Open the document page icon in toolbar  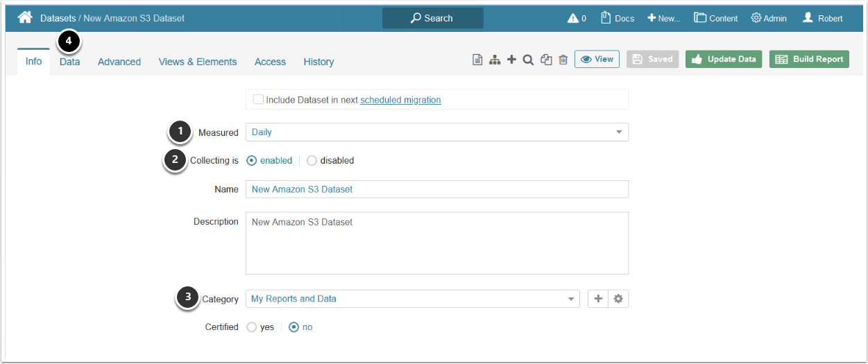click(x=477, y=60)
